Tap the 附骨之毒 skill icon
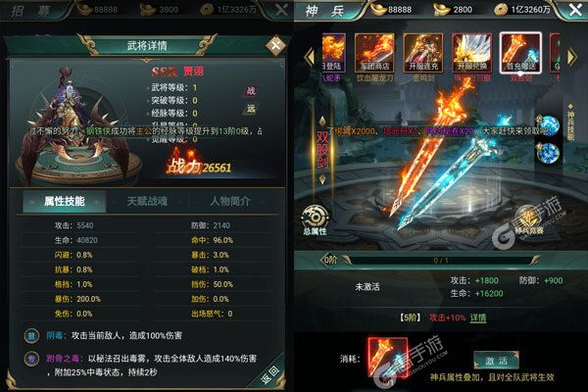Screen dimensions: 588x392 coord(31,359)
